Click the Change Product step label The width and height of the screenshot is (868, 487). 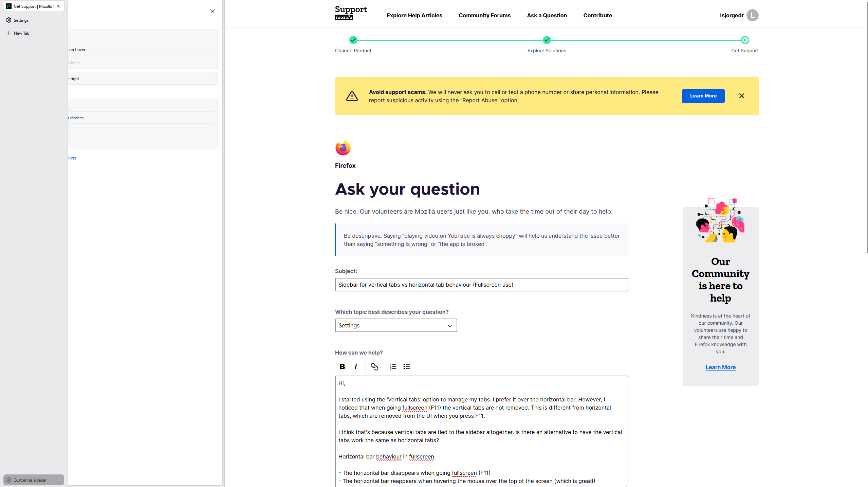(353, 51)
